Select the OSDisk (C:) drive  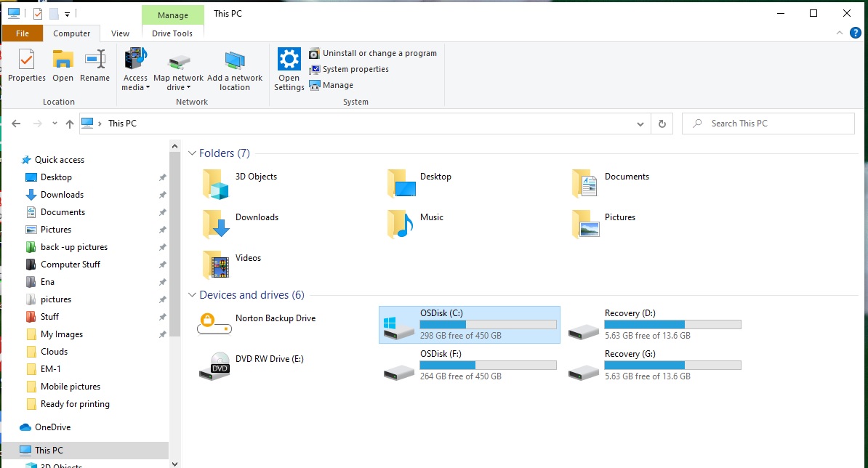[470, 325]
